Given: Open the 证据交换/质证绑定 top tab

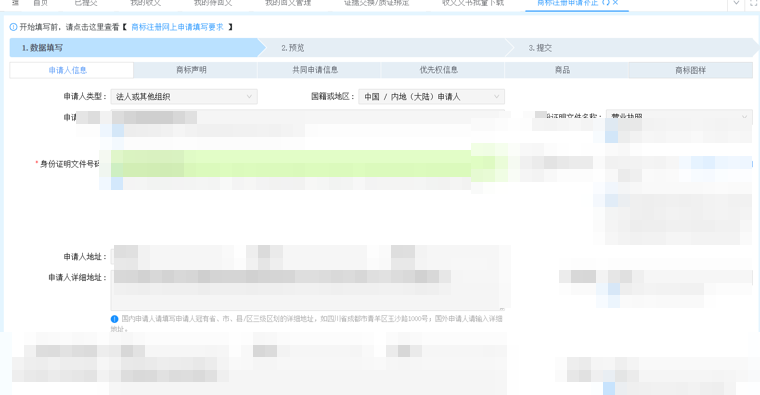Looking at the screenshot, I should [x=377, y=3].
